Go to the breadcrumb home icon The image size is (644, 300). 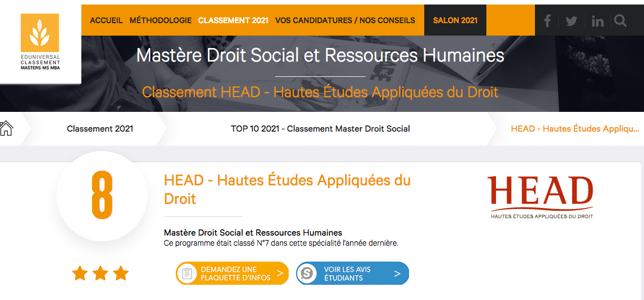[6, 128]
